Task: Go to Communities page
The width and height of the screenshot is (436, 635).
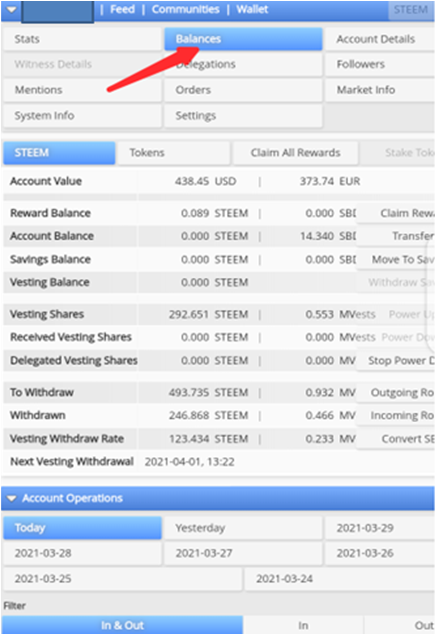Action: [x=185, y=9]
